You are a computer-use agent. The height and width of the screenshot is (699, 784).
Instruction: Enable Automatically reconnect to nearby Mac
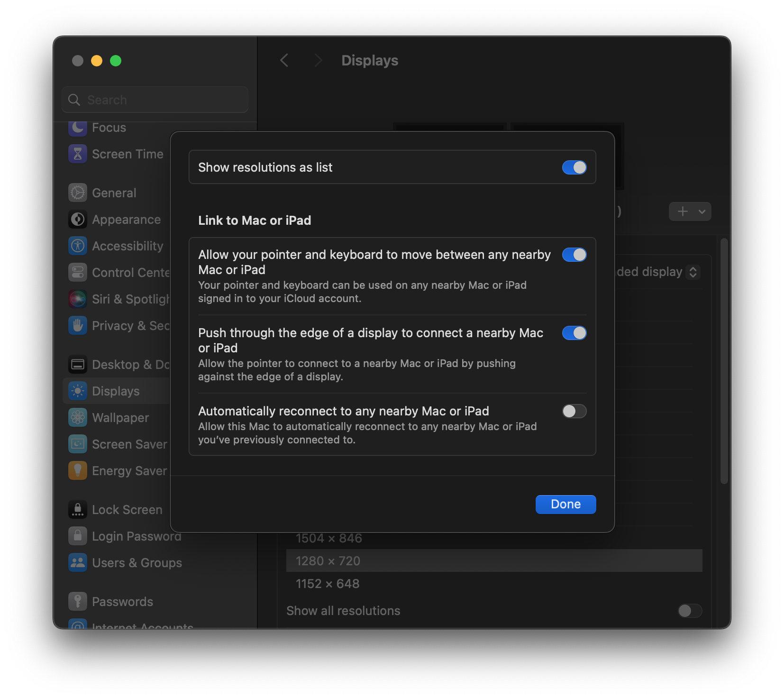coord(574,411)
